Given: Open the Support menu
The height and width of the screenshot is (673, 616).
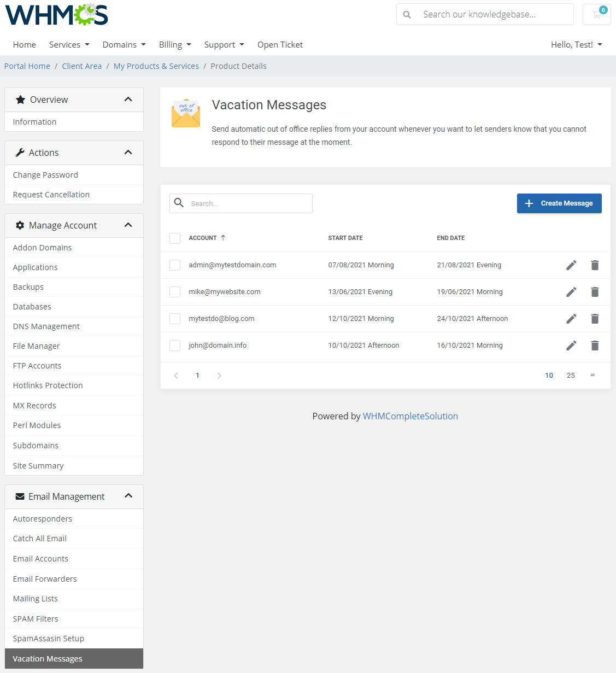Looking at the screenshot, I should pos(224,44).
